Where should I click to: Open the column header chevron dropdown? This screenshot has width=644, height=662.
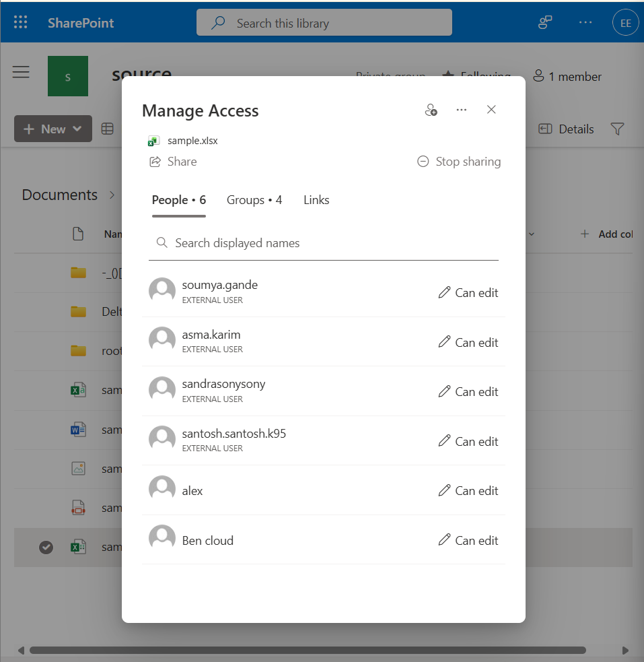532,234
